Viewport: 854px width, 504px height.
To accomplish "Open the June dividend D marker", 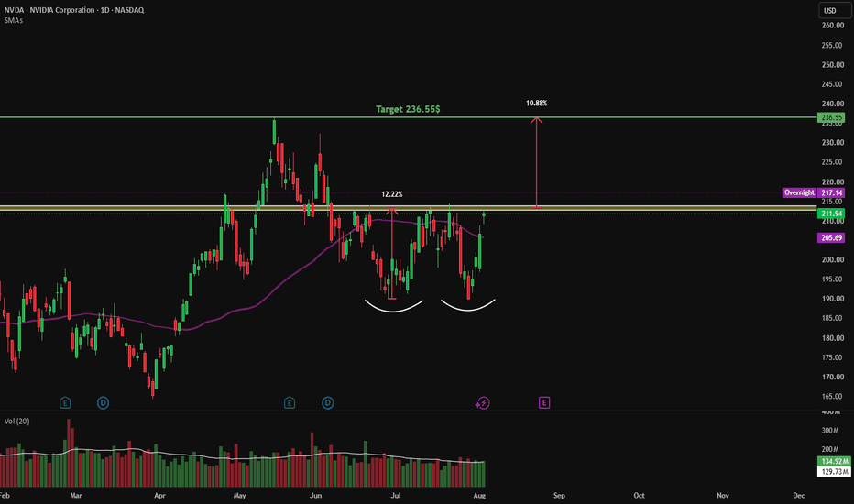I will tap(327, 403).
